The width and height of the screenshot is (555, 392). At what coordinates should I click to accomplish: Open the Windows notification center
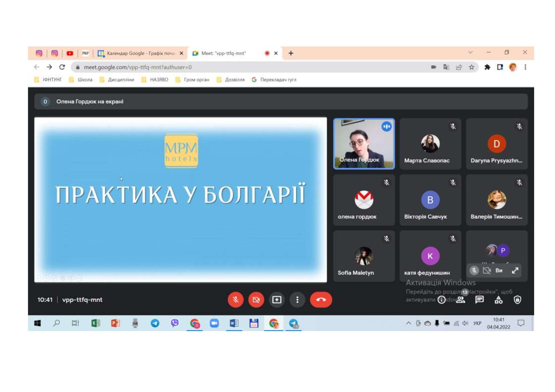(521, 323)
